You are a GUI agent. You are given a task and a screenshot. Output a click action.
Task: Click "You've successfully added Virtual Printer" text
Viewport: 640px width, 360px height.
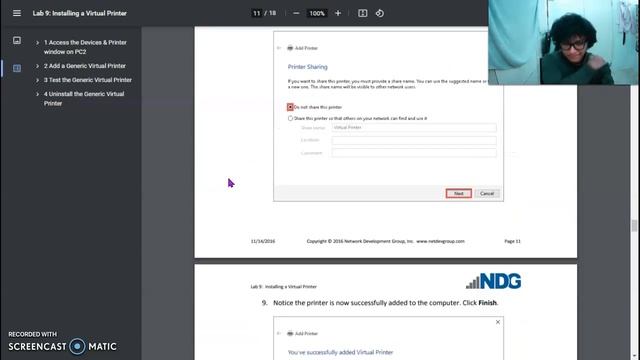point(340,352)
